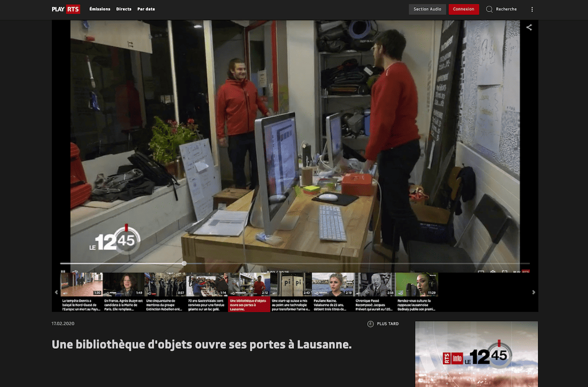Play the Pauliane Racine clip thumbnail
Image resolution: width=588 pixels, height=387 pixels.
(x=333, y=285)
